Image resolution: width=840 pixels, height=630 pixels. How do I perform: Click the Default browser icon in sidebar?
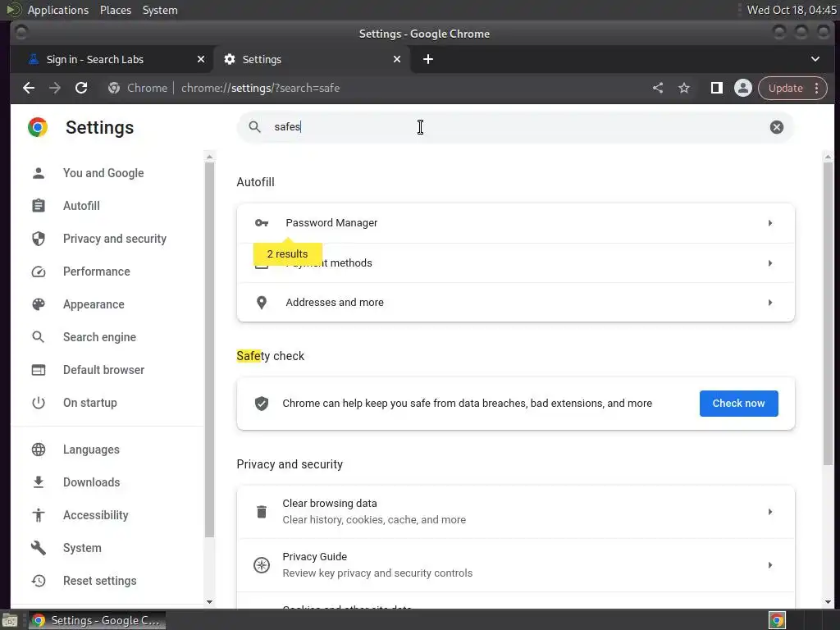pyautogui.click(x=39, y=370)
